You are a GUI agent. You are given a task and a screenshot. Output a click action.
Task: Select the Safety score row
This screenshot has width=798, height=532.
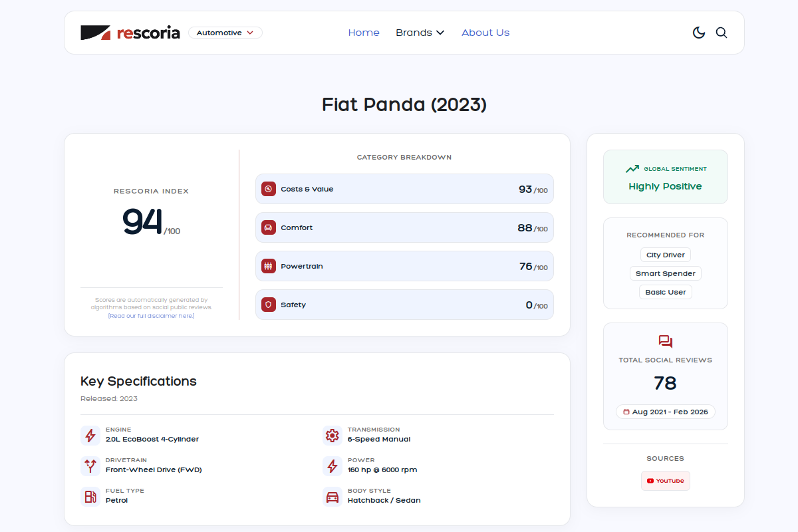(x=404, y=305)
